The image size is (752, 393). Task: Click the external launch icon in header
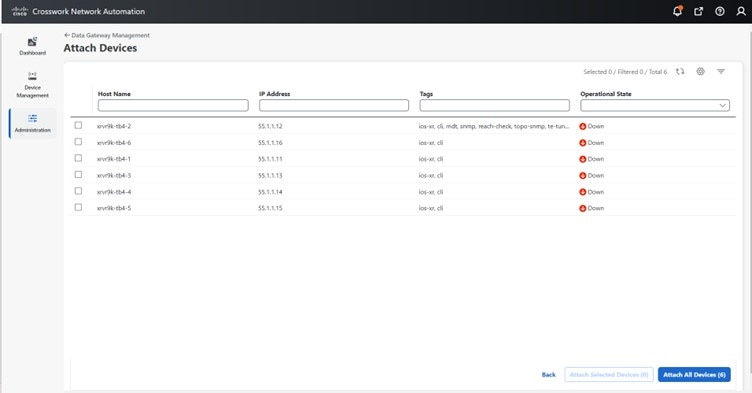click(698, 12)
